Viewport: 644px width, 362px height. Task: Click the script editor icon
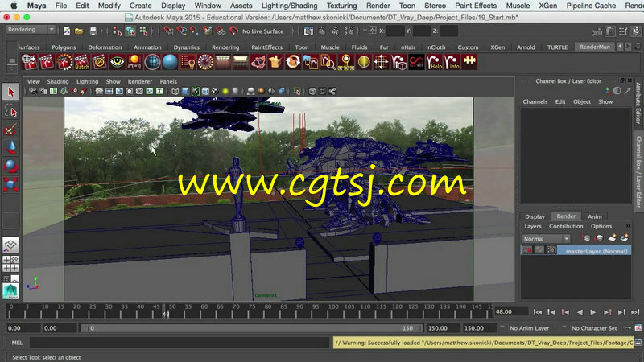point(638,343)
